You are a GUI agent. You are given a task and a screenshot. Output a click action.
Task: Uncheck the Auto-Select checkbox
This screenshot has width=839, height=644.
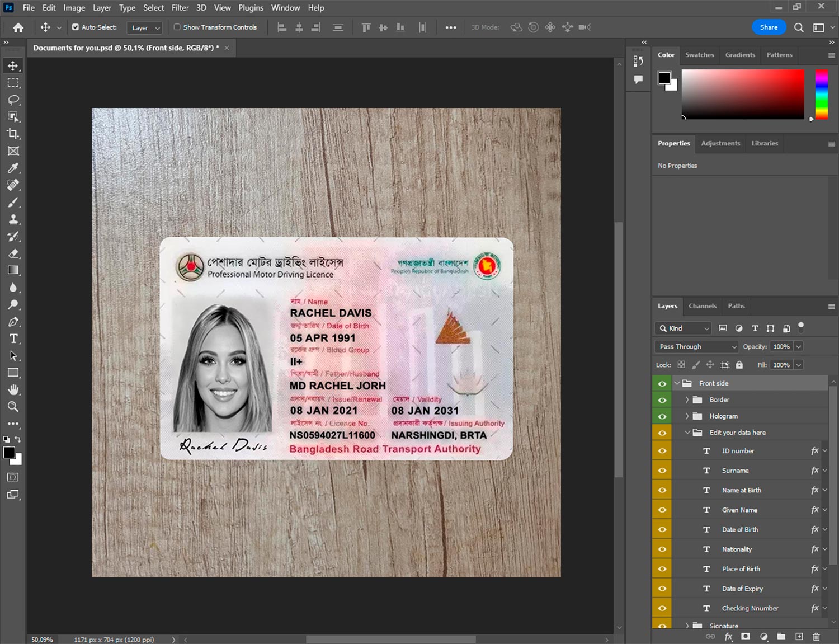tap(76, 27)
